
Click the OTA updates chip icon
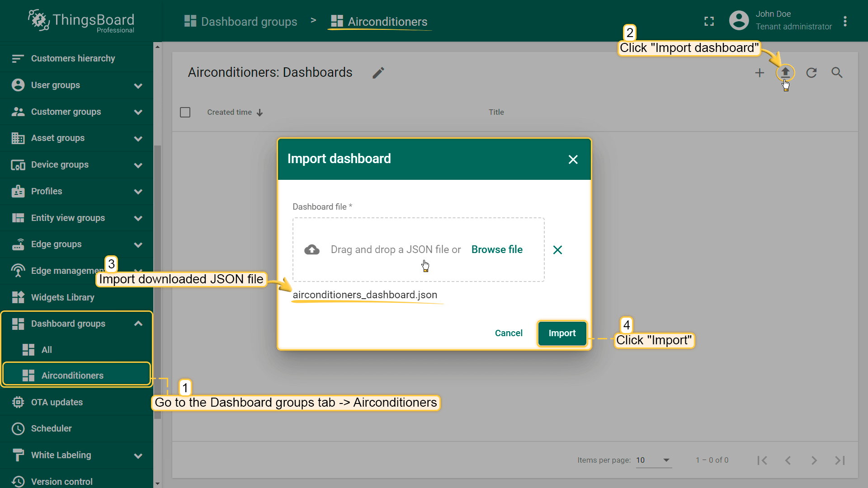pos(18,402)
